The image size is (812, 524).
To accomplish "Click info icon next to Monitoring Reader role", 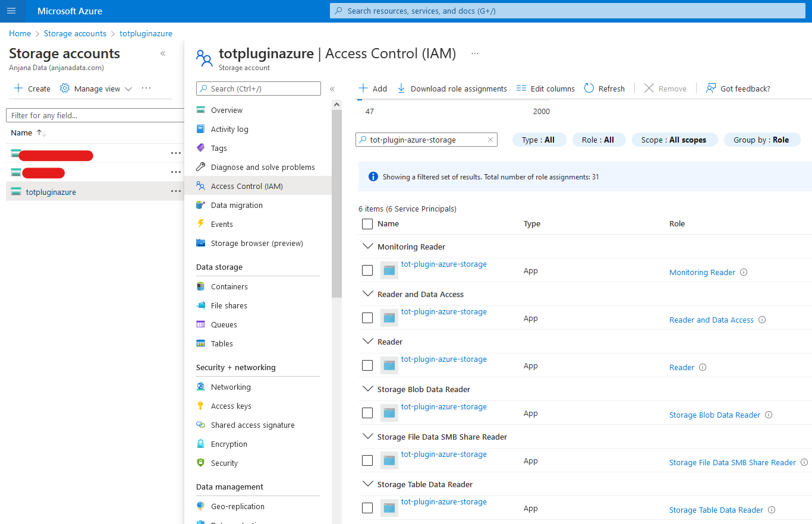I will point(744,272).
